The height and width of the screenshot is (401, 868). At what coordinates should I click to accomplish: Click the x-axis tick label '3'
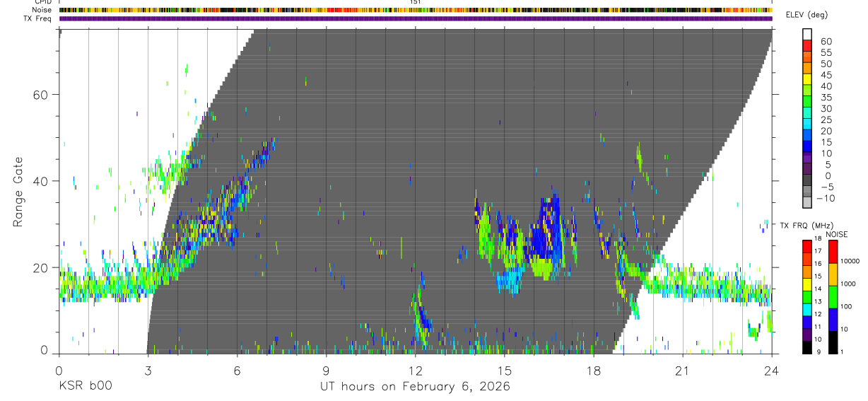(x=148, y=371)
